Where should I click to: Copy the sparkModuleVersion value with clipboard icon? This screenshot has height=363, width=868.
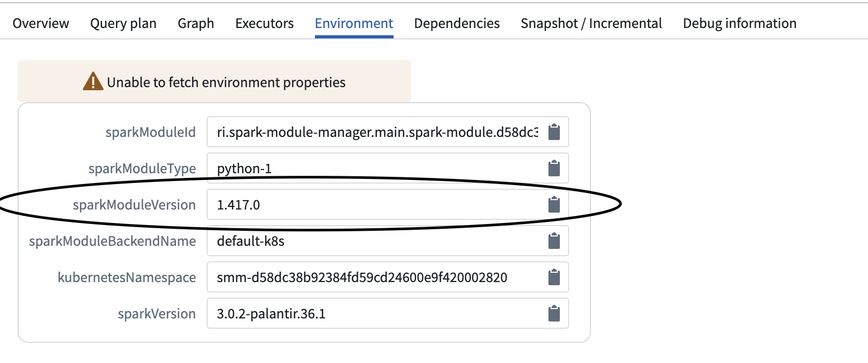pos(554,204)
